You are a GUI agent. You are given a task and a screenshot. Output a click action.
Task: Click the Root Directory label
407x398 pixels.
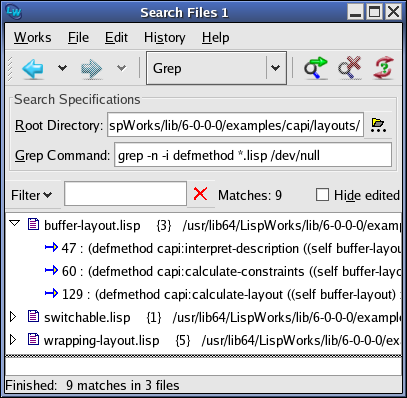(x=59, y=126)
